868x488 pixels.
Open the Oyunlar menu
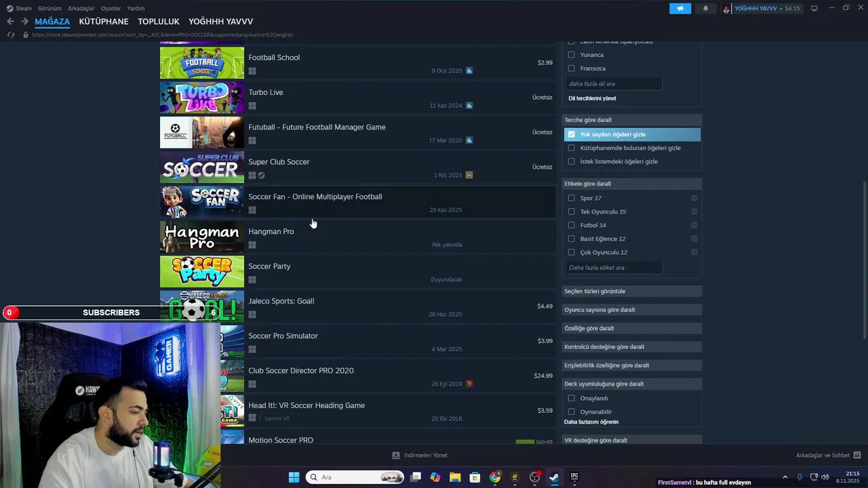pos(111,8)
